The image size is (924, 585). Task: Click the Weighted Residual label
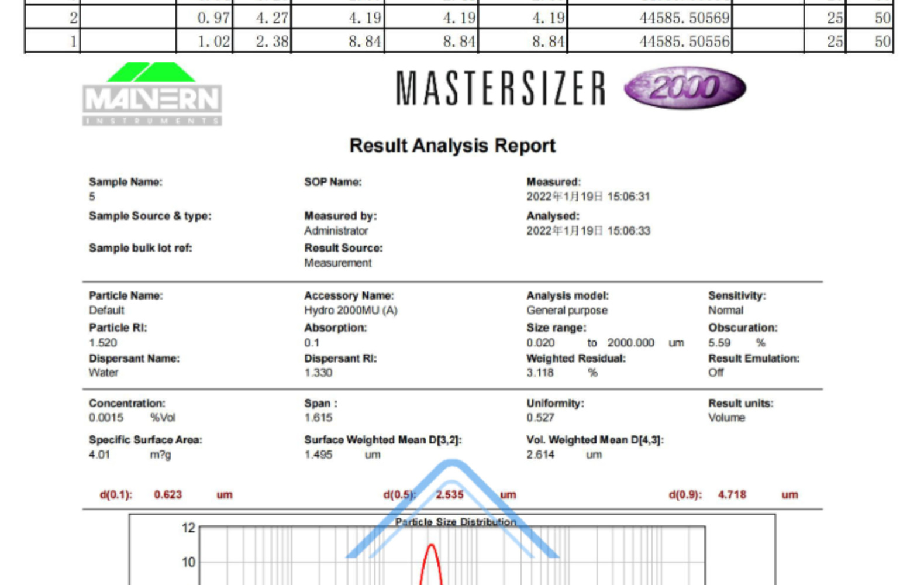coord(576,358)
